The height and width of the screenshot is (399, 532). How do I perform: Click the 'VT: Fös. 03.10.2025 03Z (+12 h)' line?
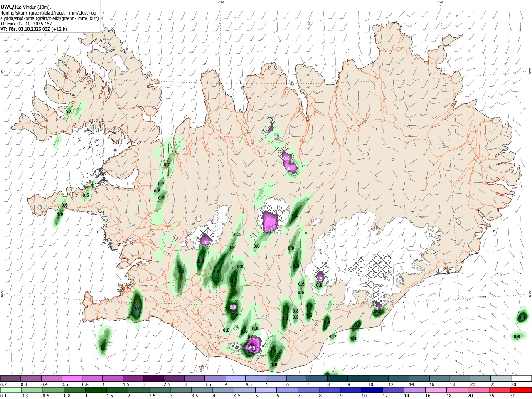click(x=34, y=29)
